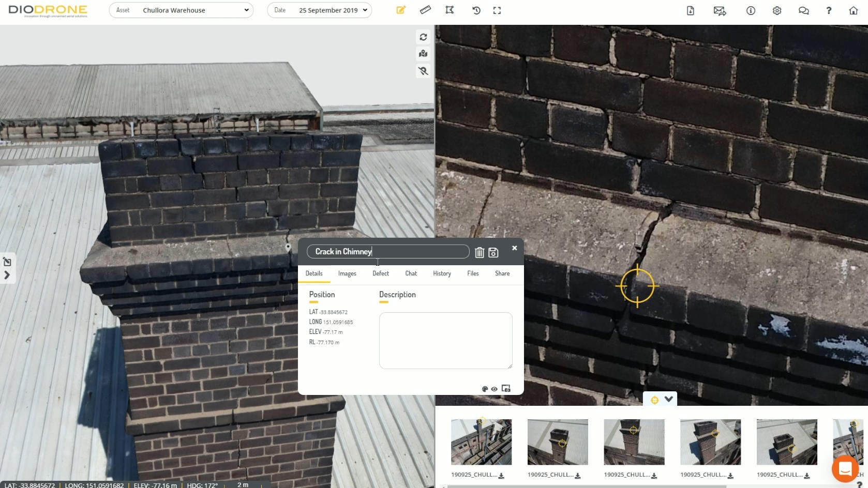The image size is (868, 488).
Task: Open the report document icon
Action: pyautogui.click(x=690, y=10)
